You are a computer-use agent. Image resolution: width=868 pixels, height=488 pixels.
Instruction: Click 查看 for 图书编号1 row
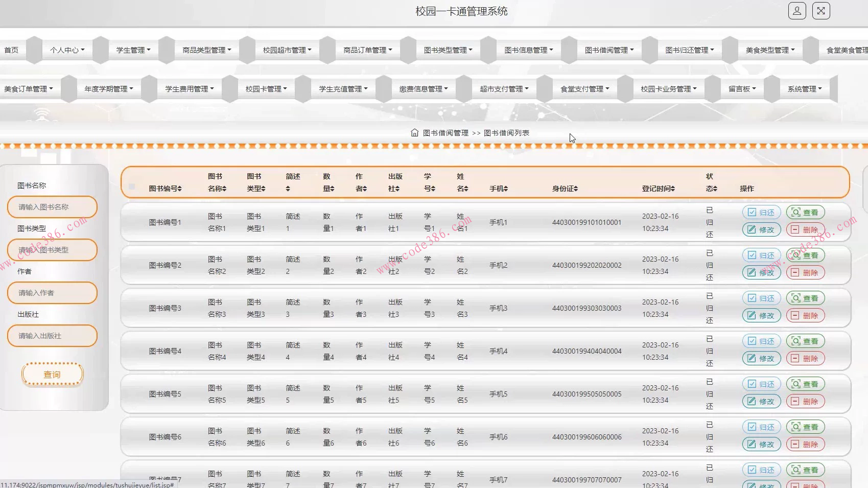[x=805, y=213]
